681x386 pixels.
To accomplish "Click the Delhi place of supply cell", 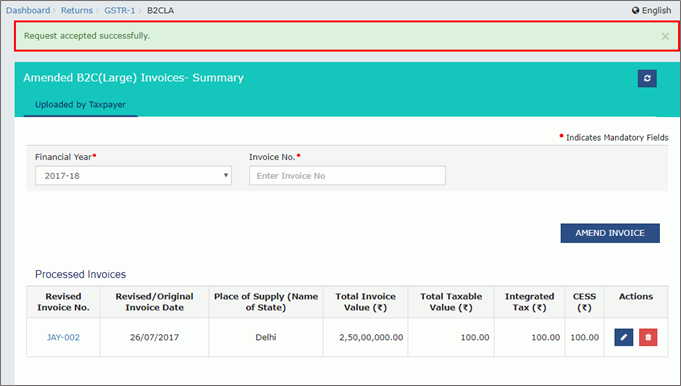I will 266,337.
